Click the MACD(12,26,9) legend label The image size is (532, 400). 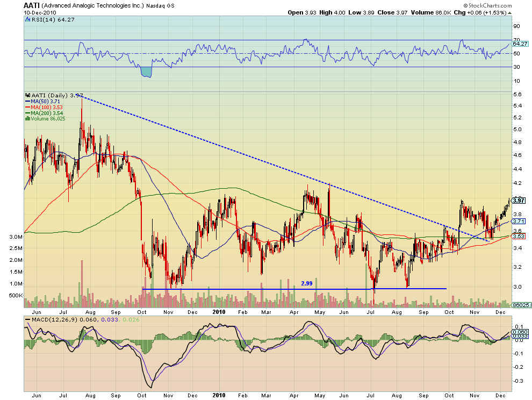point(55,319)
